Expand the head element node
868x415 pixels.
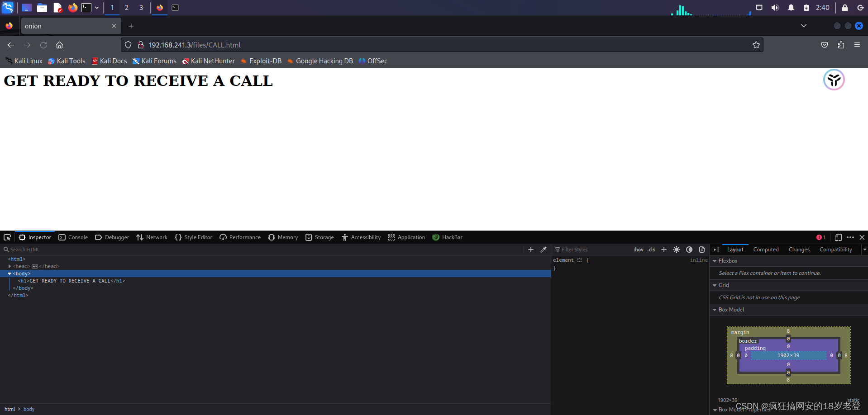10,266
